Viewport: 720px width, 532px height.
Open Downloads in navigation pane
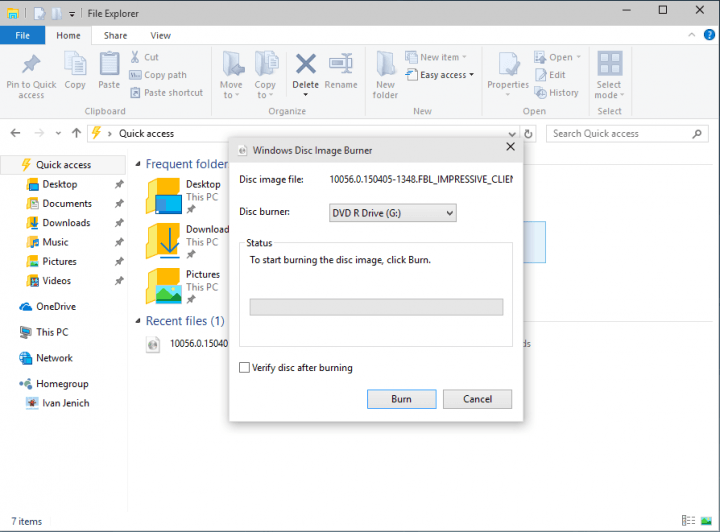click(x=66, y=223)
